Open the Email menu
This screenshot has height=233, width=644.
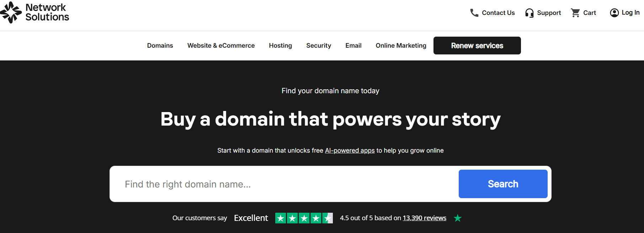coord(353,46)
